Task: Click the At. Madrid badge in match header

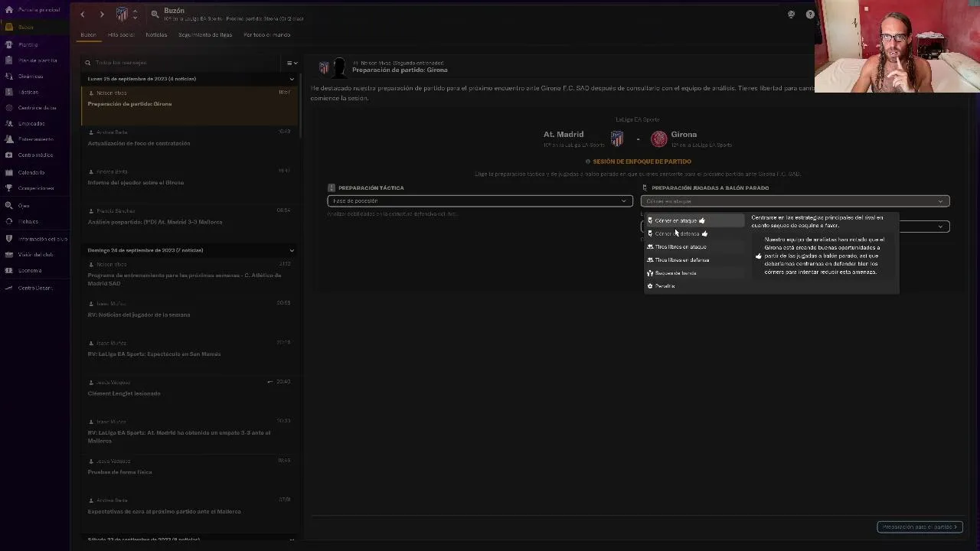Action: (x=617, y=139)
